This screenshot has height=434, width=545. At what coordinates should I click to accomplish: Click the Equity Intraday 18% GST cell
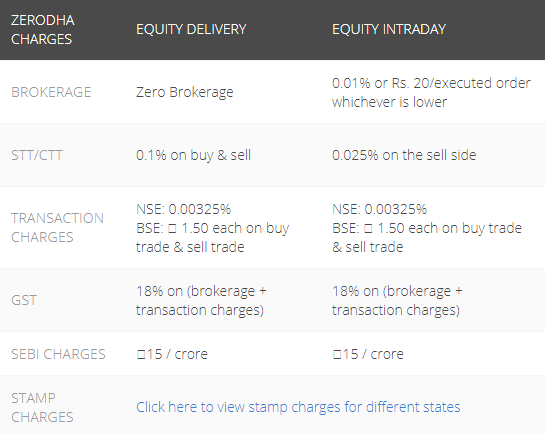pos(397,301)
